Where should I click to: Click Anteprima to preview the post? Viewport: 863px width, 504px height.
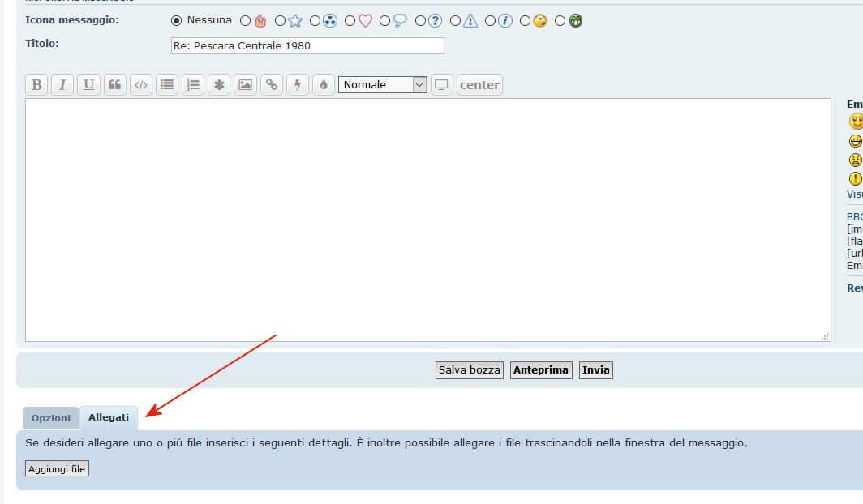(541, 370)
